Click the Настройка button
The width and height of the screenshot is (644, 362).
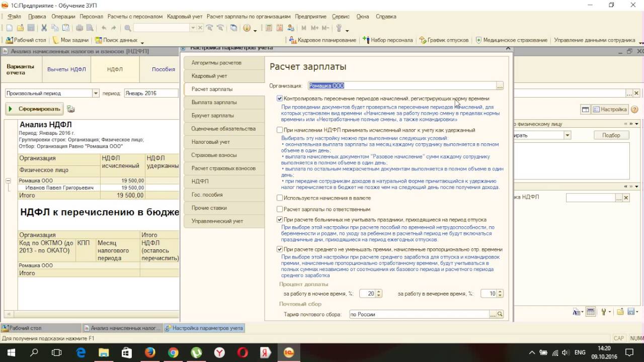coord(610,109)
